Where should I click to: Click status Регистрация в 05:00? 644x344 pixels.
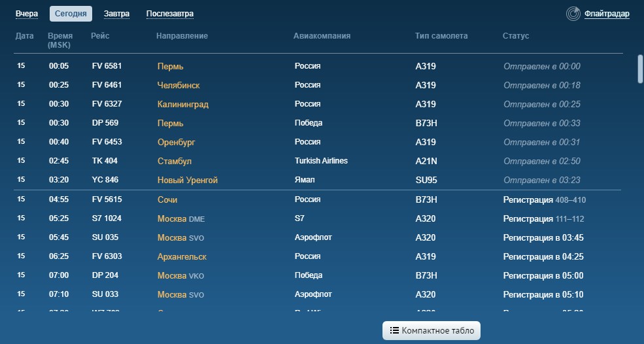[x=543, y=275]
